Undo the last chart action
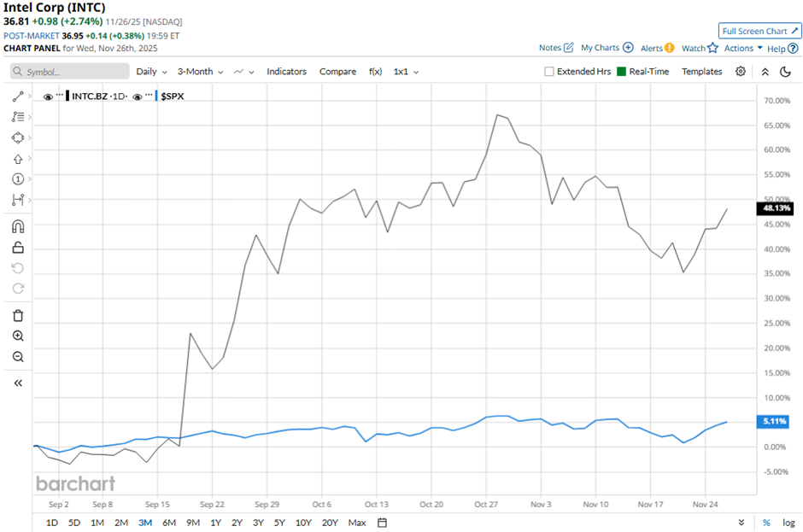Screen dimensions: 803x532 [x=18, y=268]
